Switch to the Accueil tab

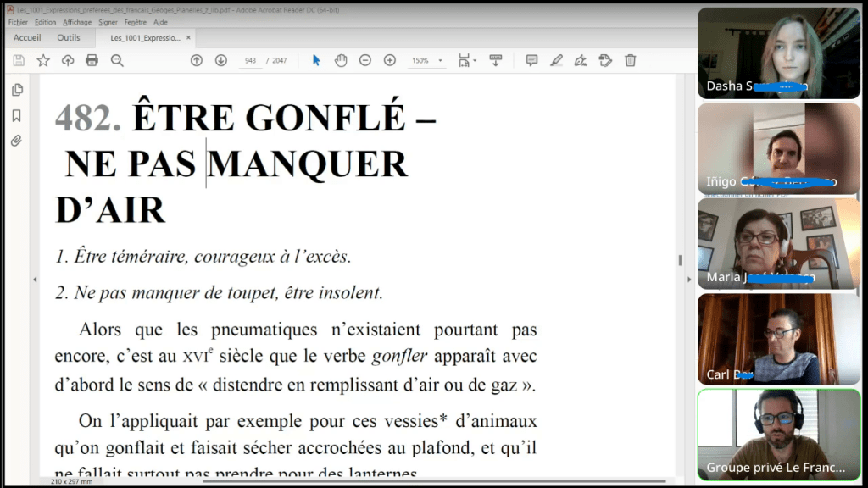(27, 37)
